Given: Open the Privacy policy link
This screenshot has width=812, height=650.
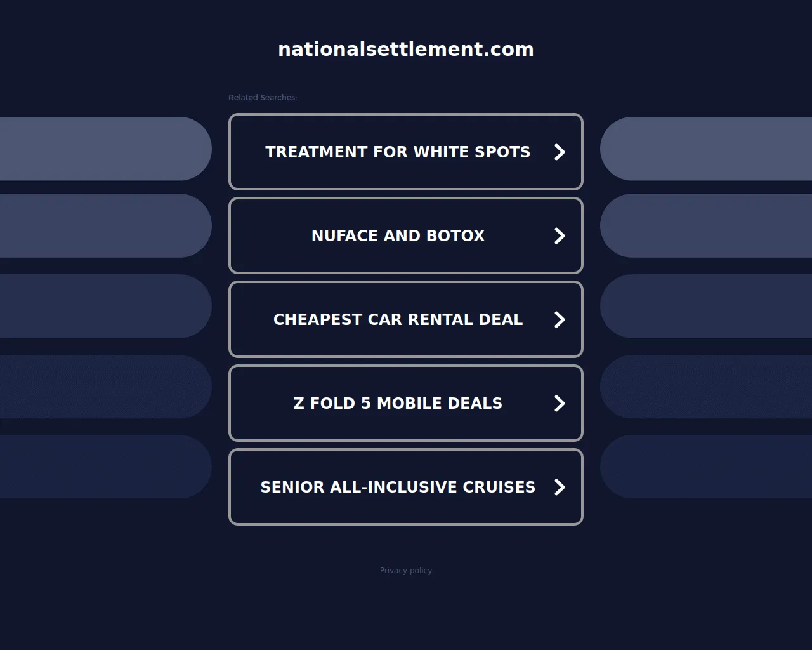Looking at the screenshot, I should [x=406, y=571].
